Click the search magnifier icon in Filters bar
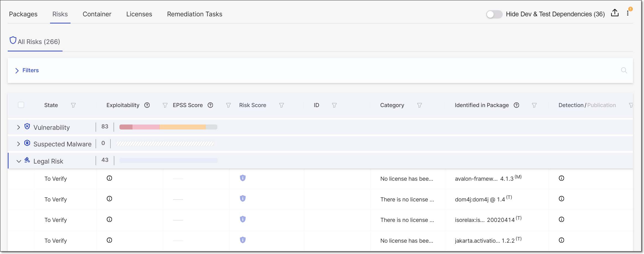Viewport: 644px width, 254px height. tap(624, 70)
